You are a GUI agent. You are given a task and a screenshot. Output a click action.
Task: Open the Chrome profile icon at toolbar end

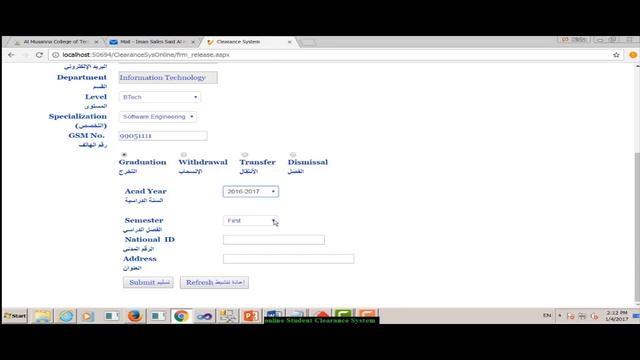coord(633,55)
